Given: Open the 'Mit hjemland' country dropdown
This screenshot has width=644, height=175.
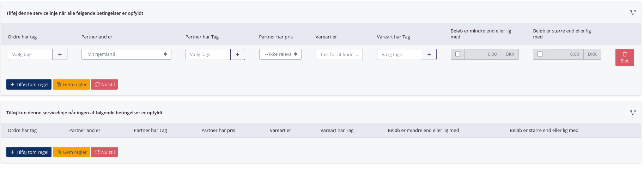Looking at the screenshot, I should click(x=126, y=54).
